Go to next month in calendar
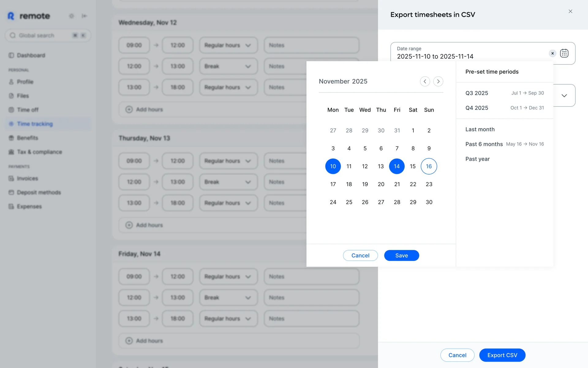The image size is (588, 368). point(438,81)
